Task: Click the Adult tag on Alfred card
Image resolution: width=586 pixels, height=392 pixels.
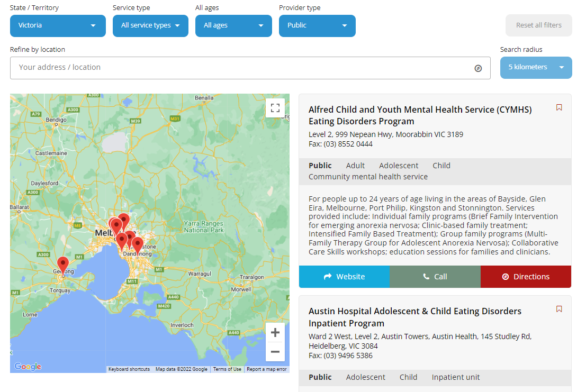Action: coord(355,166)
